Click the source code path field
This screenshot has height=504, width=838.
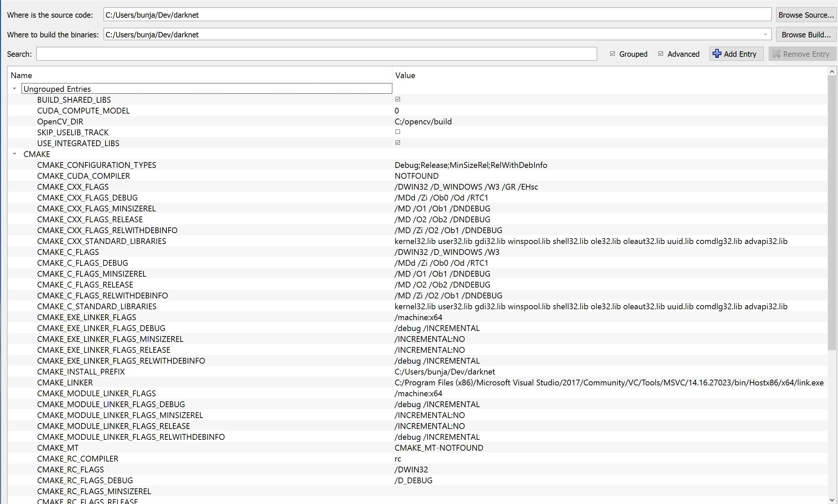tap(437, 15)
